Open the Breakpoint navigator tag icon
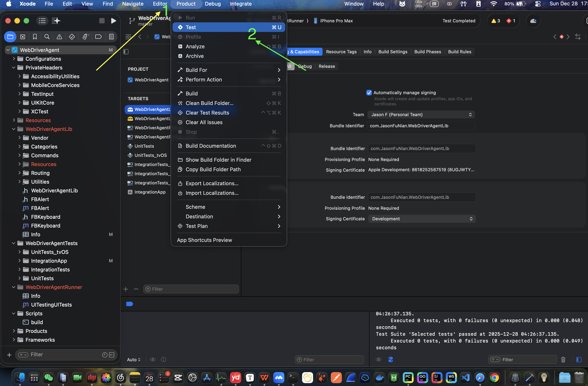This screenshot has height=386, width=588. point(98,37)
